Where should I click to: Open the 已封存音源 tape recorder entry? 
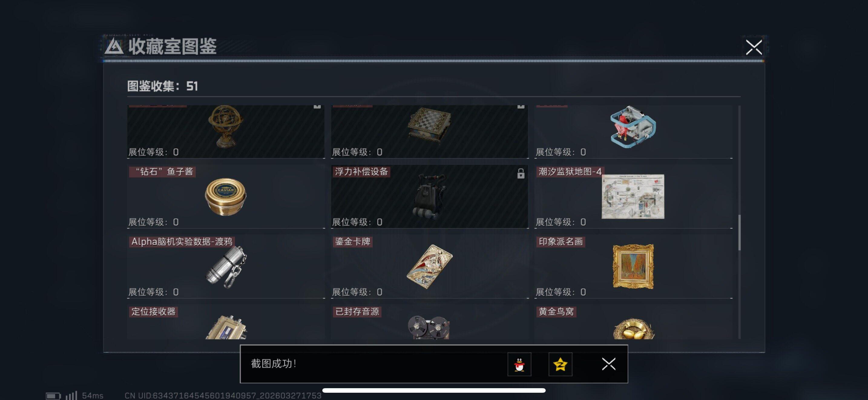(430, 322)
